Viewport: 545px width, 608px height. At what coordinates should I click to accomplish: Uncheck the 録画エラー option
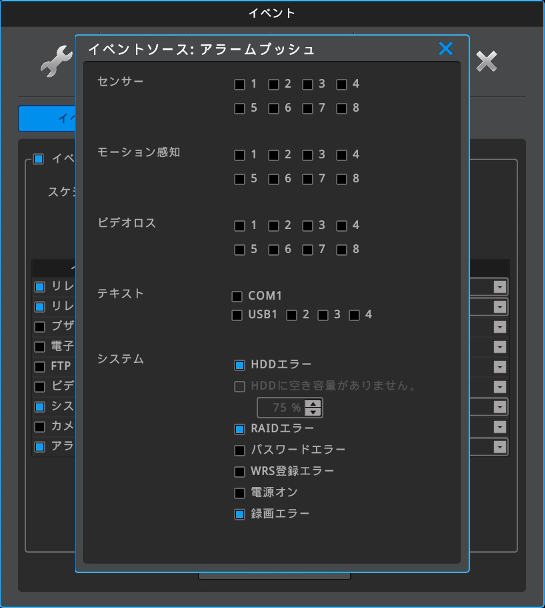tap(240, 514)
